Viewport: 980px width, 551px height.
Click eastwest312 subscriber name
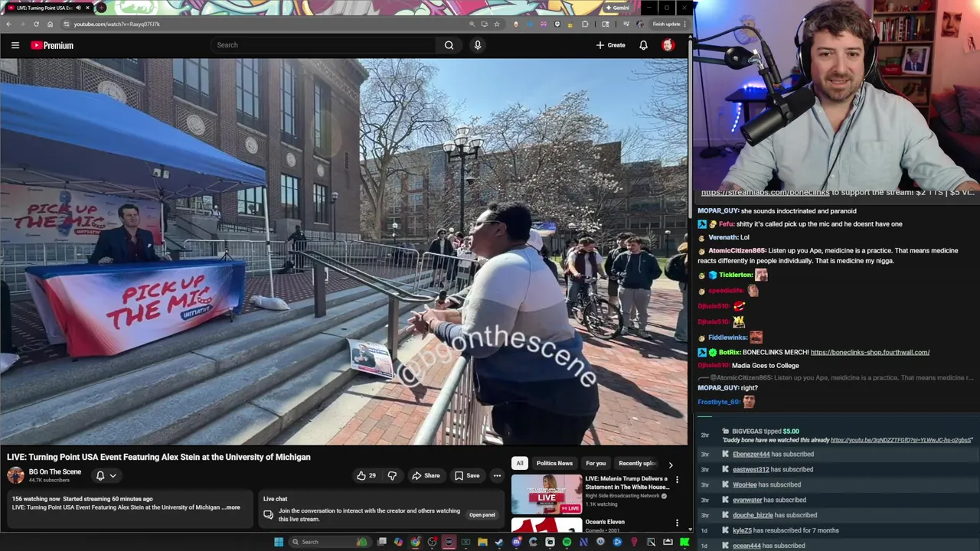coord(751,470)
